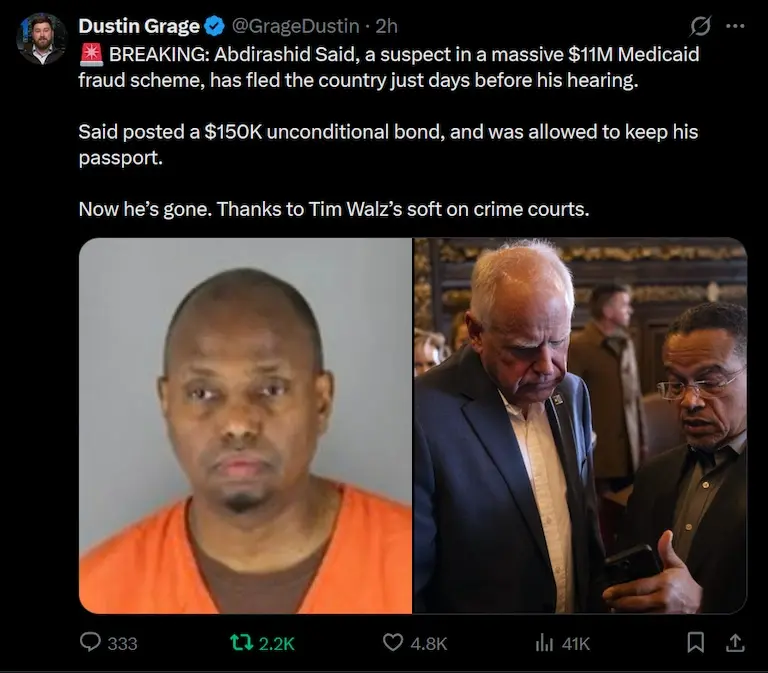Open the reply speech-bubble icon
768x673 pixels.
(90, 642)
